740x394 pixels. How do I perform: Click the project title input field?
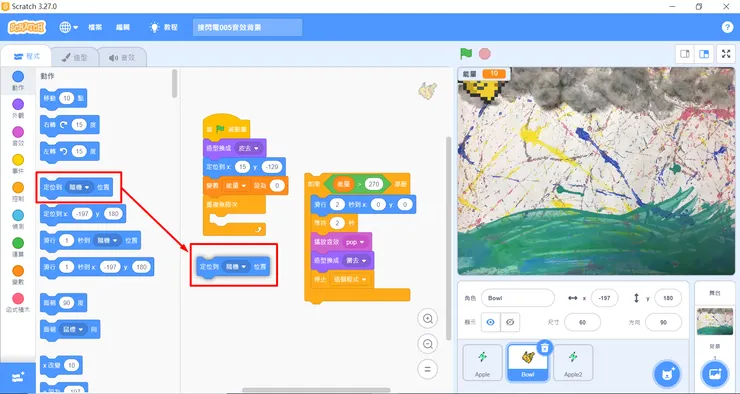247,27
